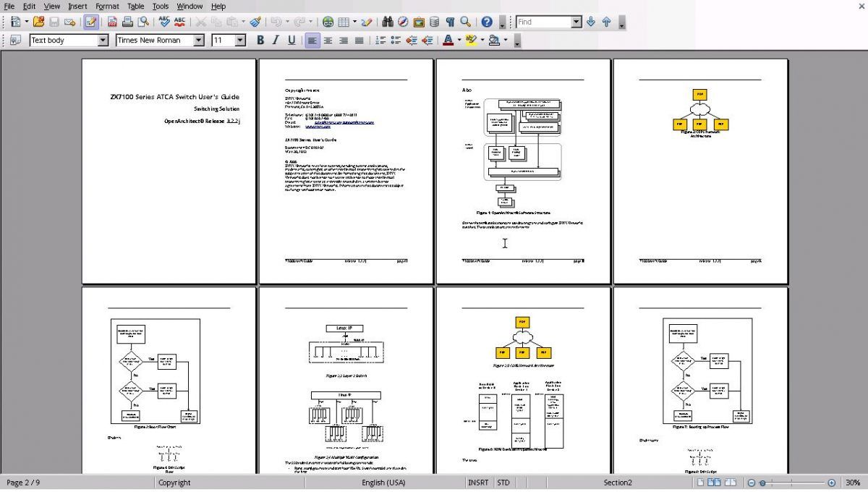Toggle nonprinting characters pilcrow icon
Viewport: 868px width, 492px height.
pyautogui.click(x=450, y=22)
